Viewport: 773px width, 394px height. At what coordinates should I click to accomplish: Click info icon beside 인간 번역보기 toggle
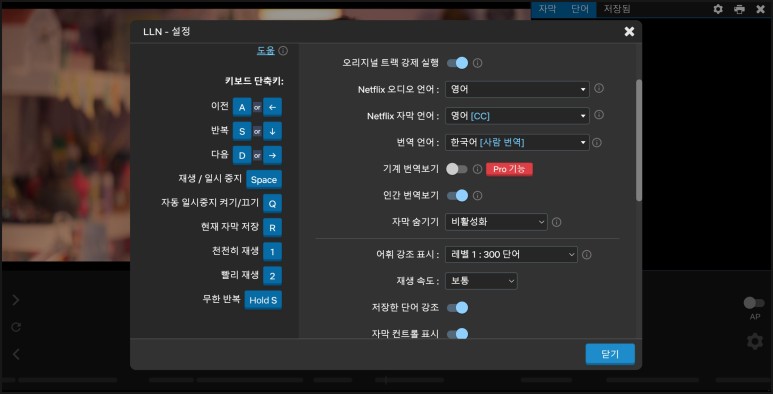coord(477,196)
